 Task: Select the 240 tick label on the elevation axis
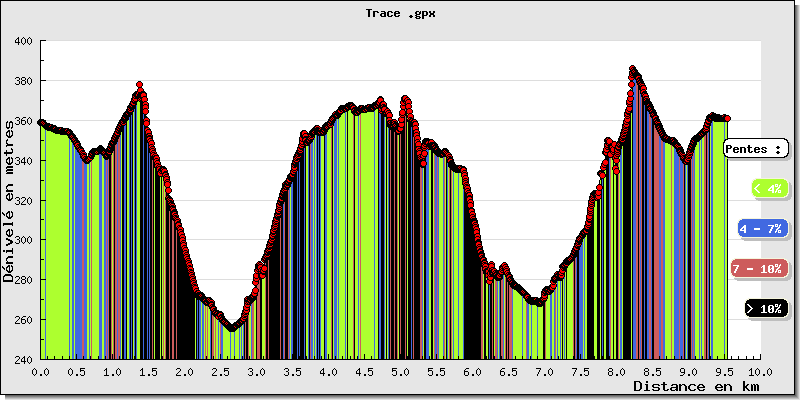(24, 359)
